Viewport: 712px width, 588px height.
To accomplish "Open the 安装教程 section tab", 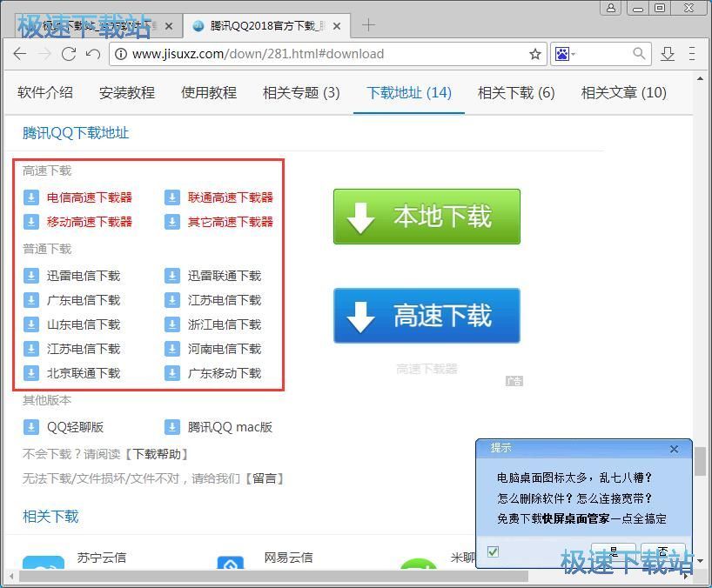I will (127, 92).
